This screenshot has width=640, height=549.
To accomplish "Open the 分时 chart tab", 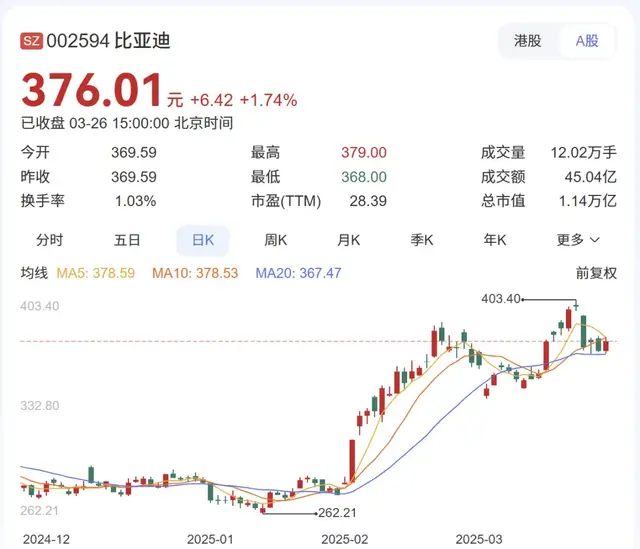I will (50, 240).
